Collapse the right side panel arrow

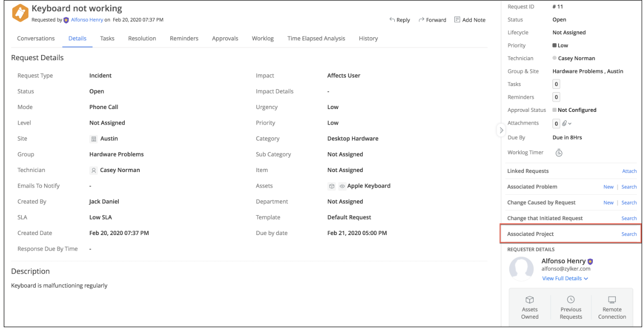[x=501, y=130]
